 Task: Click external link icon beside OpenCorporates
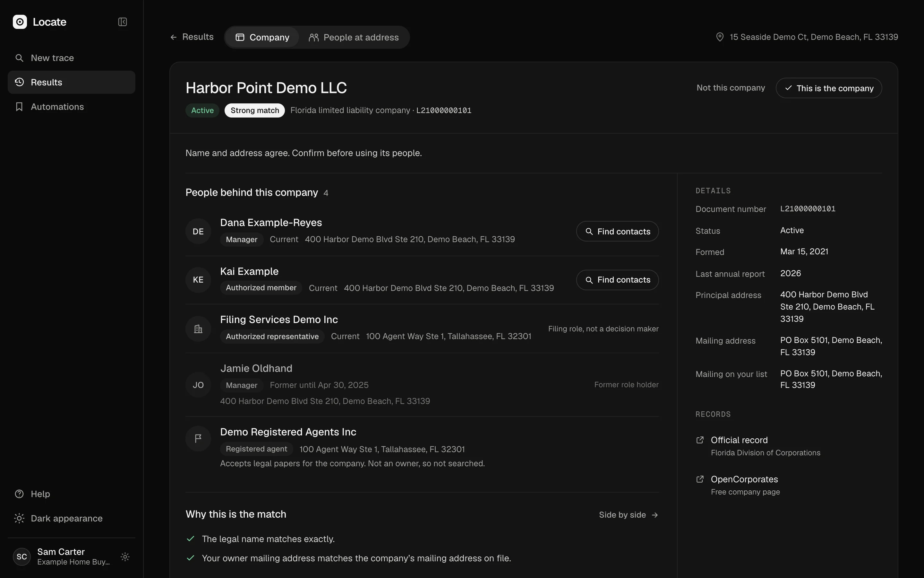(x=700, y=479)
